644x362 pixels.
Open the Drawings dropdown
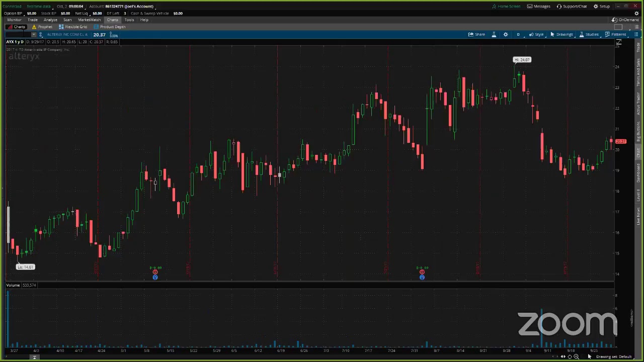[x=561, y=34]
